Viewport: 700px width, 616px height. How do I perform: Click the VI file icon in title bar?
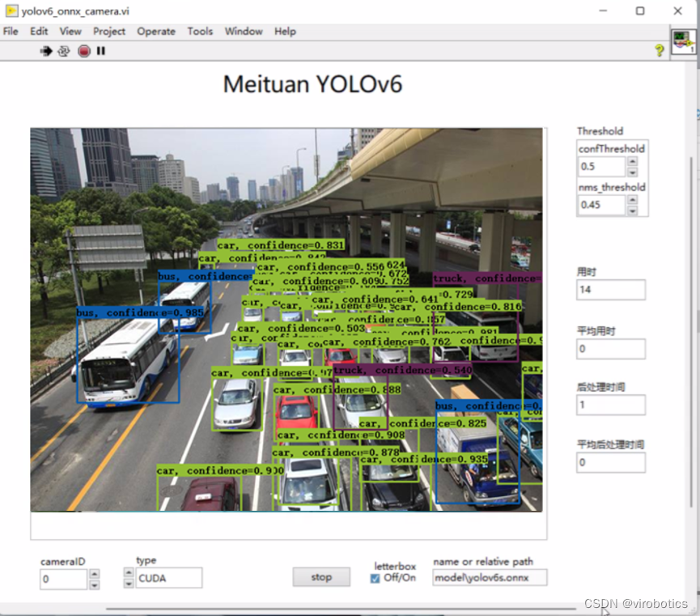pos(11,11)
